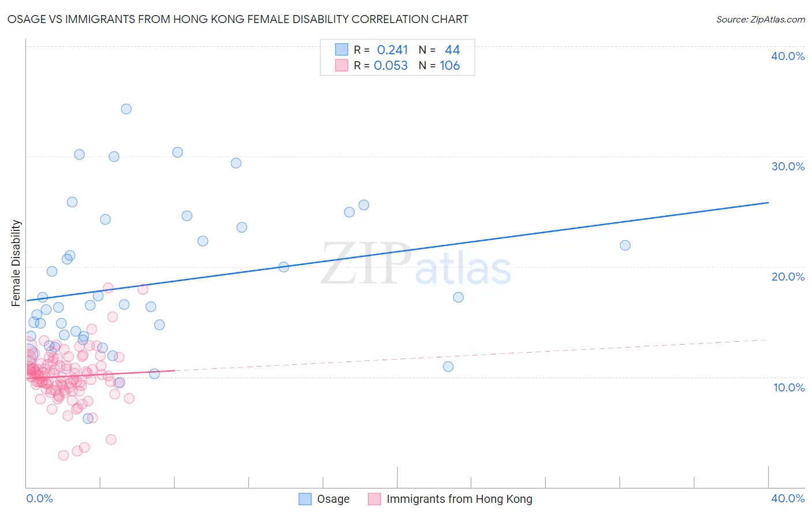Viewport: 812px width, 515px height.
Task: Select the R = 0.053 value
Action: tap(381, 65)
